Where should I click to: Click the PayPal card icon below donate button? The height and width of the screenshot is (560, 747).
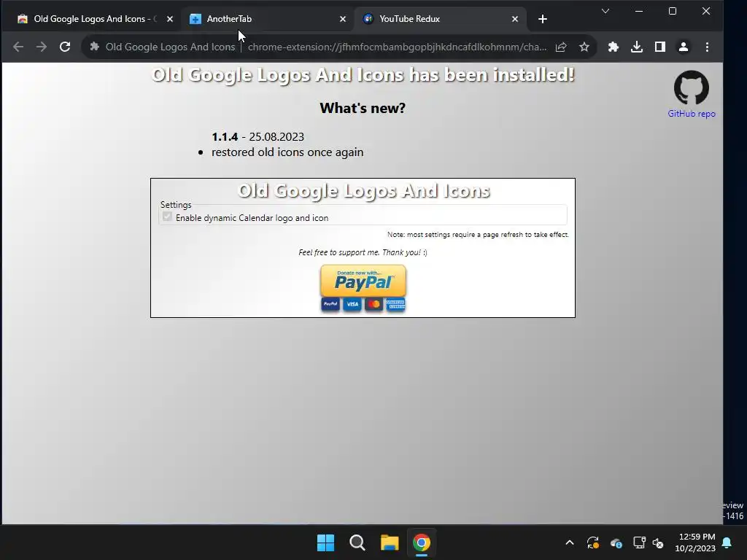point(330,304)
